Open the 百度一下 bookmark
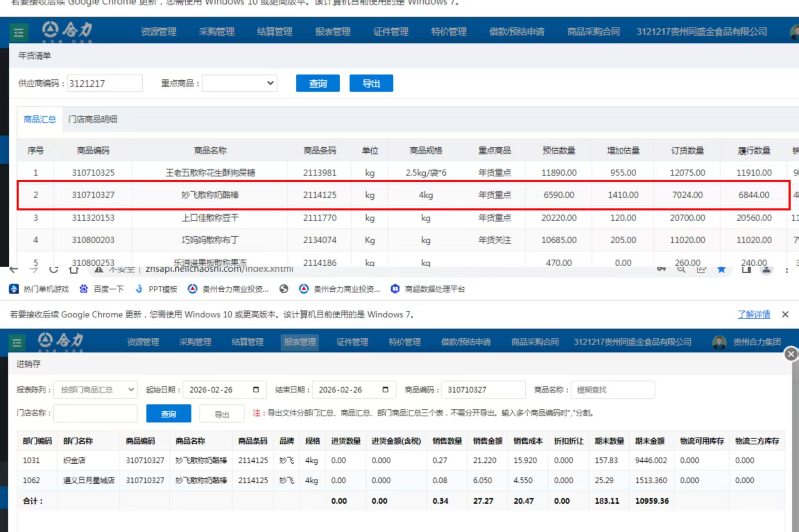Image resolution: width=799 pixels, height=532 pixels. point(102,289)
